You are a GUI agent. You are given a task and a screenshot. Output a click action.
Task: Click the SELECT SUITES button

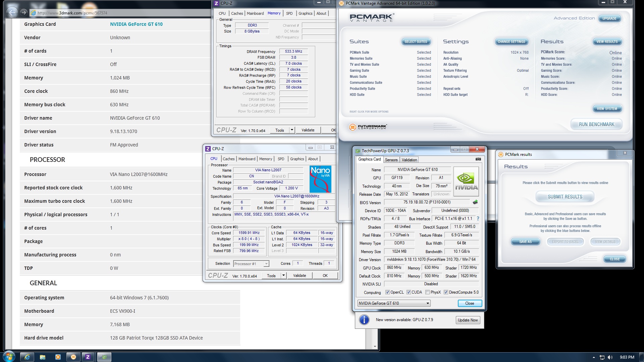click(416, 42)
